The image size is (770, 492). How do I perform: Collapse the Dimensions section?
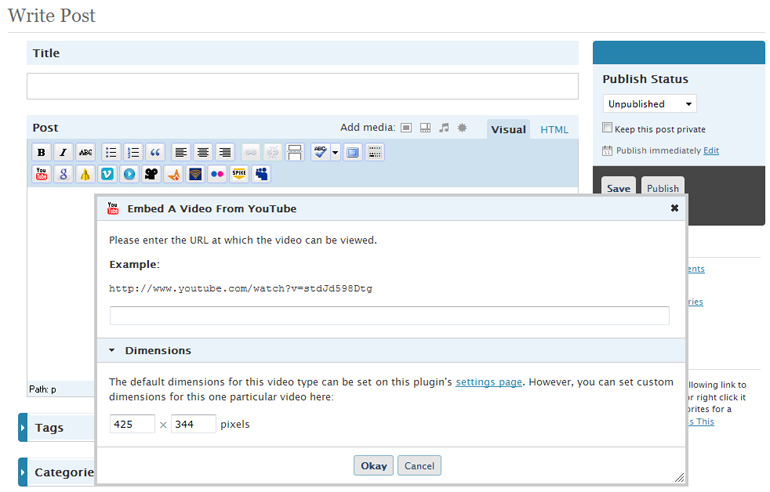[112, 351]
